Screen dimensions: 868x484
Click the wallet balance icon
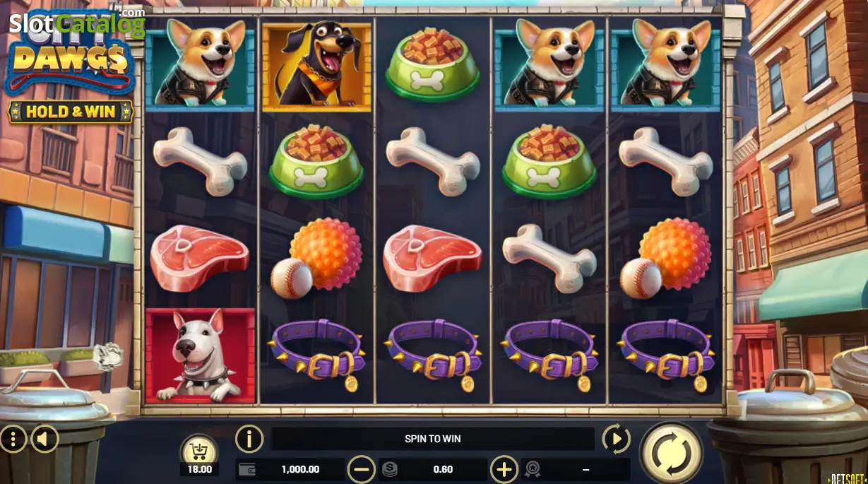pyautogui.click(x=248, y=469)
